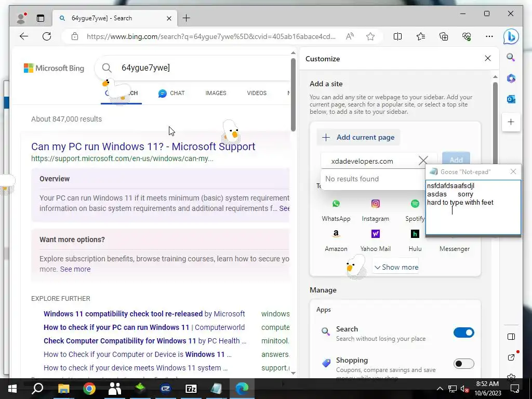Open a new browser tab
The image size is (532, 399).
[187, 18]
